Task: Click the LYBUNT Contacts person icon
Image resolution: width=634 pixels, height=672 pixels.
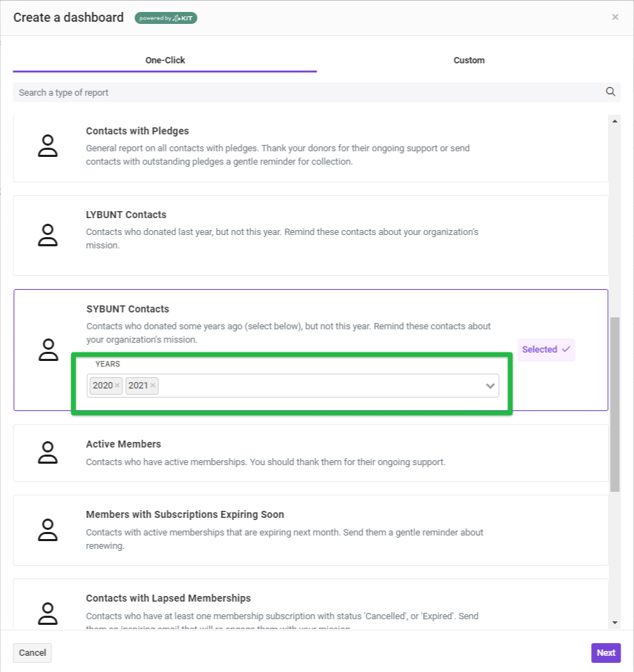Action: pyautogui.click(x=48, y=235)
